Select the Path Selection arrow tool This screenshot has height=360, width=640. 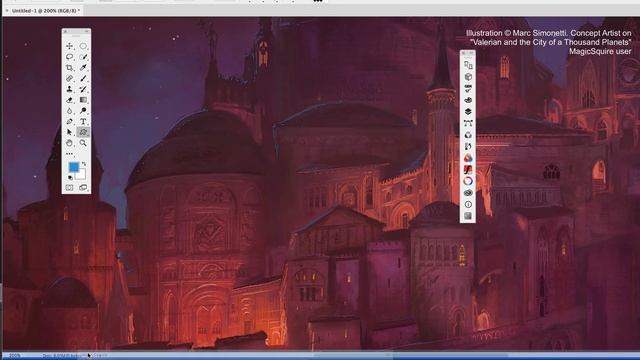(69, 132)
